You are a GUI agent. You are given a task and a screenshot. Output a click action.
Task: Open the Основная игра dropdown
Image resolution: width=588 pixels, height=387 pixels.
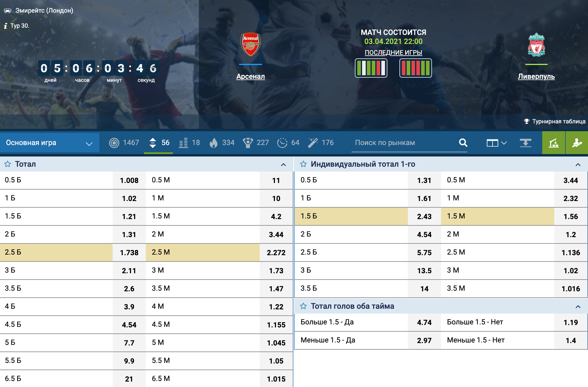point(50,143)
